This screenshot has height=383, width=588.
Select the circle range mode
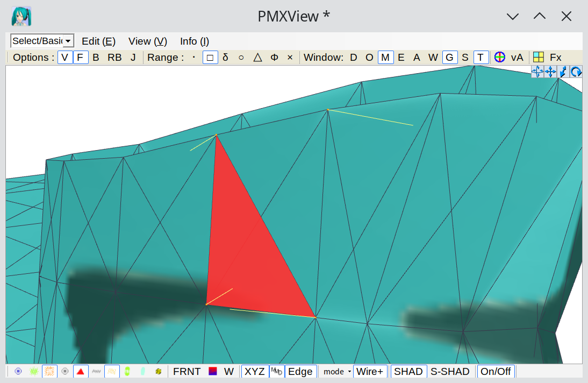click(241, 58)
